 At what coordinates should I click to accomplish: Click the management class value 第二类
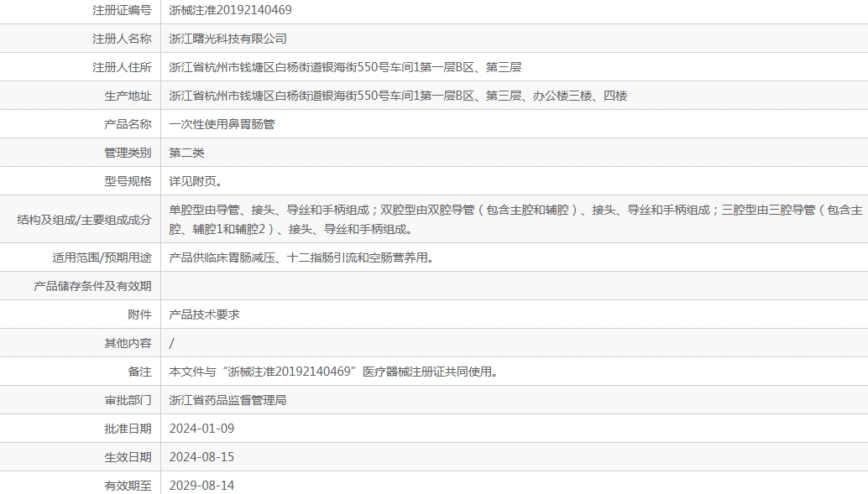(186, 153)
